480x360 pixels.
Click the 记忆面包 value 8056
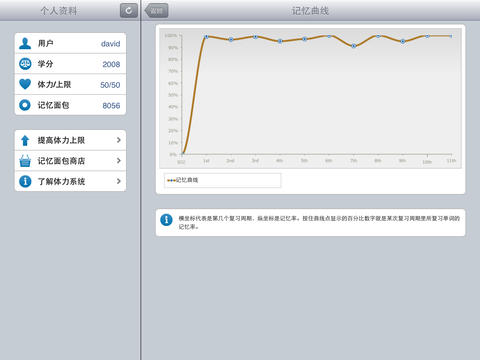click(x=111, y=106)
